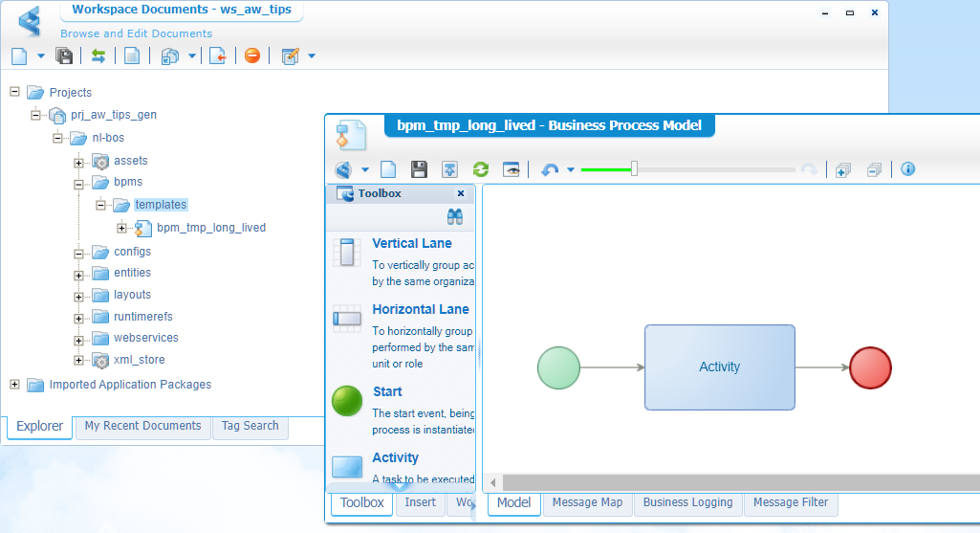980x533 pixels.
Task: Click the binoculars search icon in Toolbox
Action: pos(455,217)
